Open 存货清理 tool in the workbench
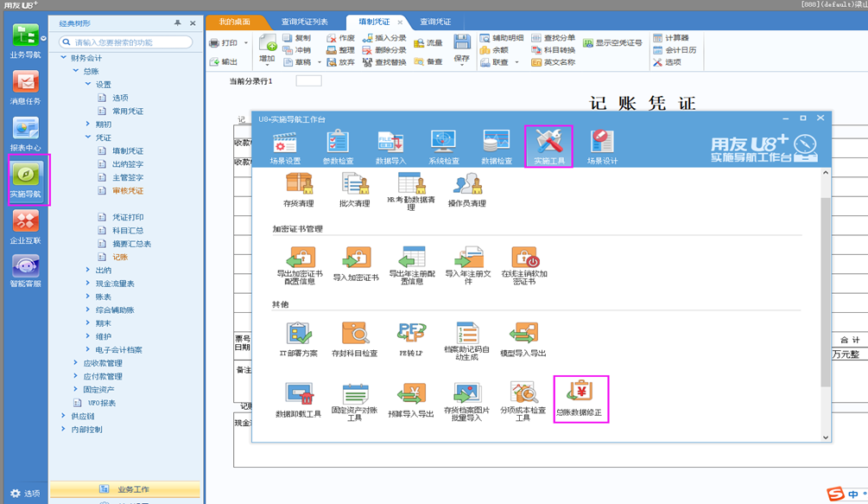The height and width of the screenshot is (504, 868). pos(299,190)
